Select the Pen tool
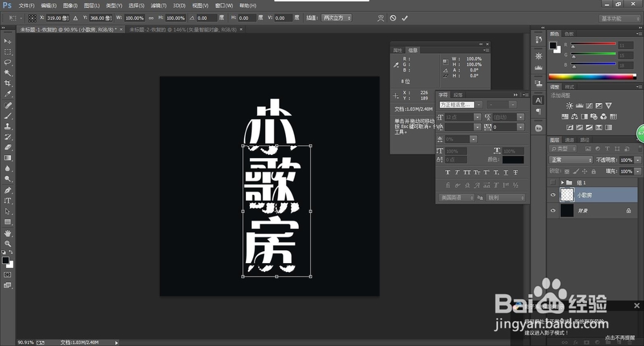644x346 pixels. (x=7, y=190)
